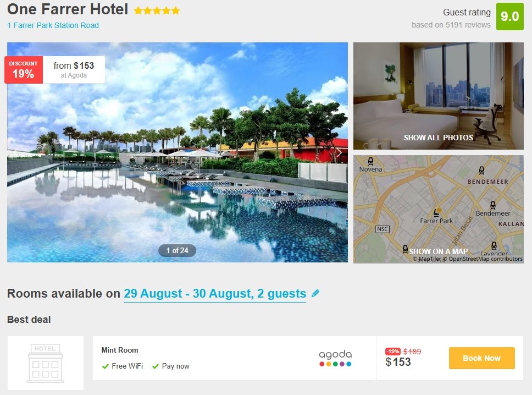Click the five-star rating icons
The image size is (532, 395).
coord(157,10)
